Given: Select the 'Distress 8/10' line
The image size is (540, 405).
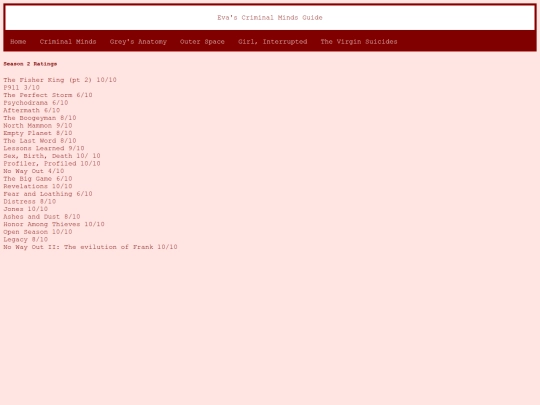Looking at the screenshot, I should click(x=30, y=201).
